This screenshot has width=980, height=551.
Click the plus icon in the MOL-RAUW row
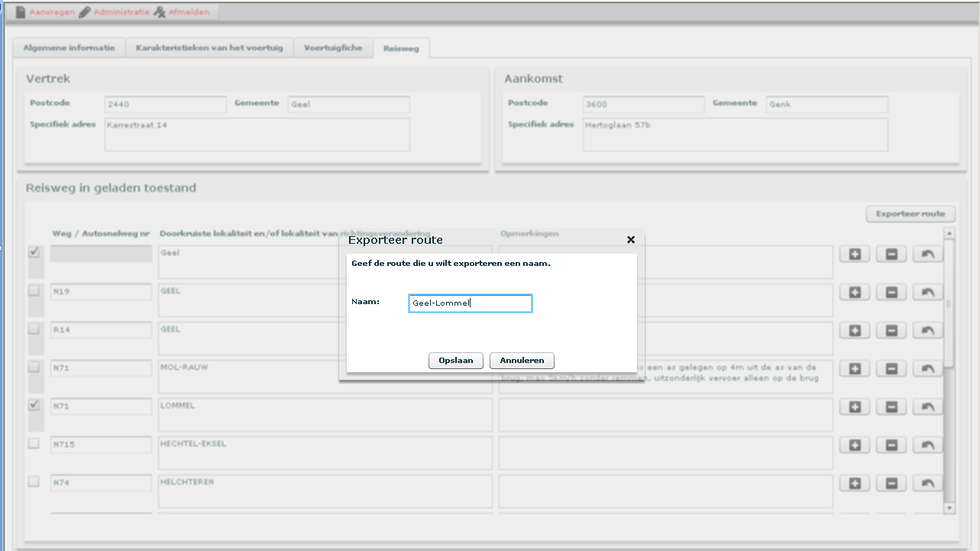[x=855, y=368]
